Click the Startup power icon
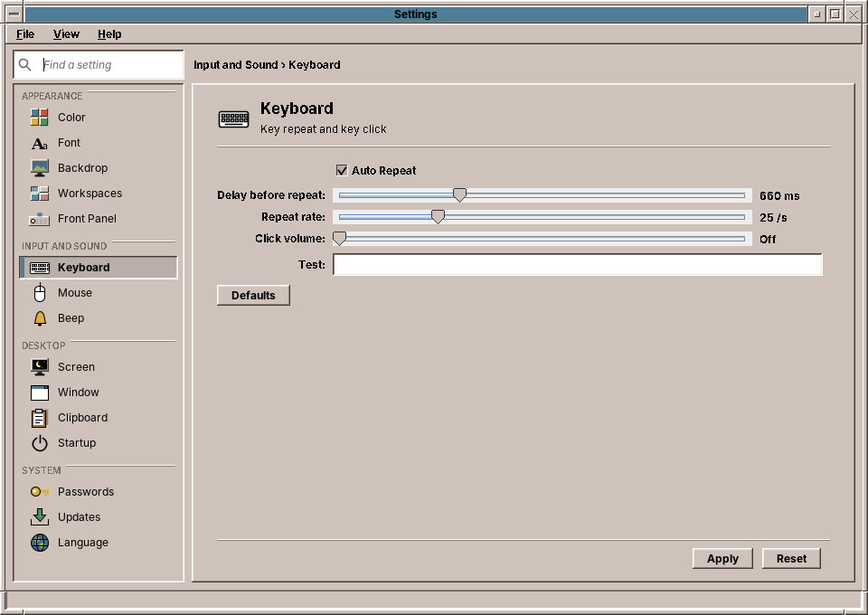The height and width of the screenshot is (615, 868). coord(39,443)
